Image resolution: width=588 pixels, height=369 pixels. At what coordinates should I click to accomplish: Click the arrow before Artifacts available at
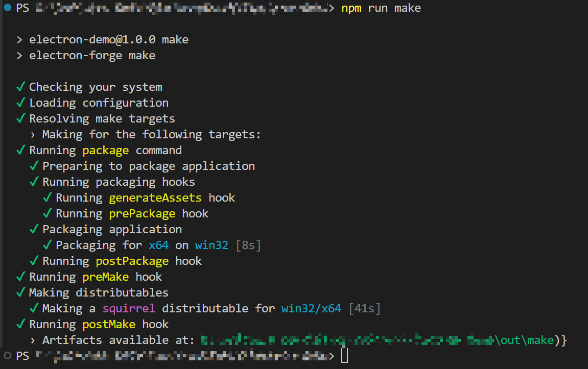(x=33, y=340)
